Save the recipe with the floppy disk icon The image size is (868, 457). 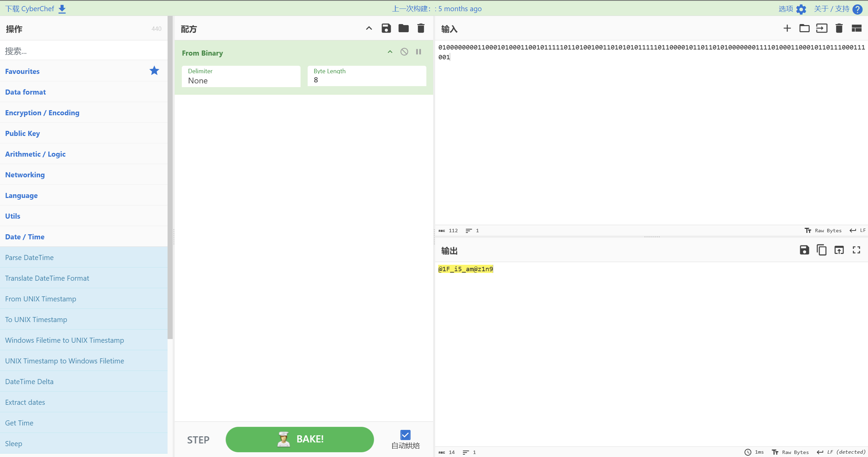[x=386, y=28]
